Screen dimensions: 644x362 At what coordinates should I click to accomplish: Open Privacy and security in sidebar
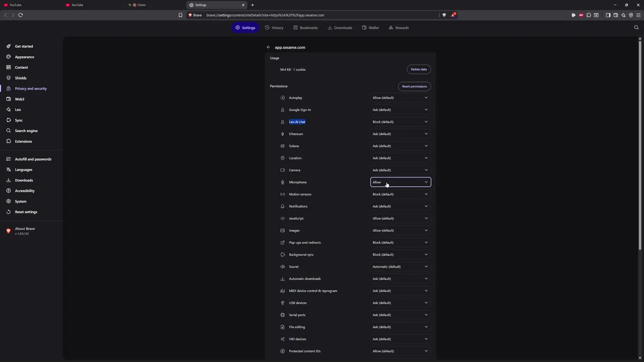(31, 88)
